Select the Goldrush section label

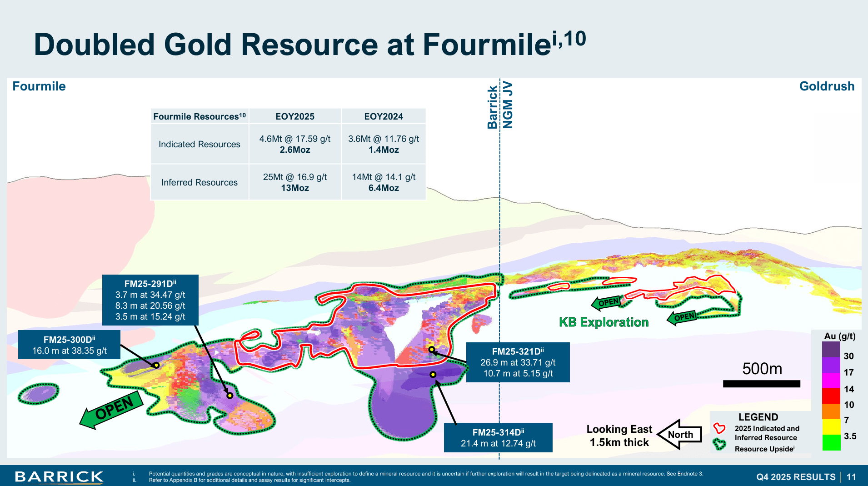[826, 86]
